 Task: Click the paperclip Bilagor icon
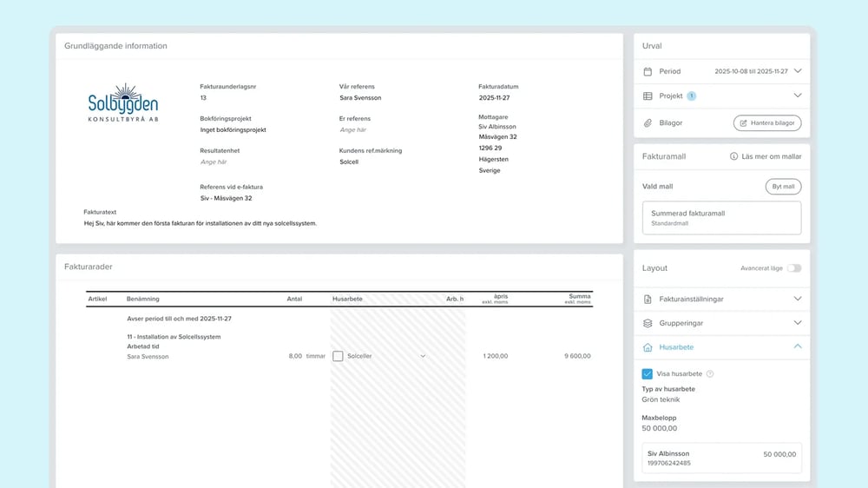648,123
